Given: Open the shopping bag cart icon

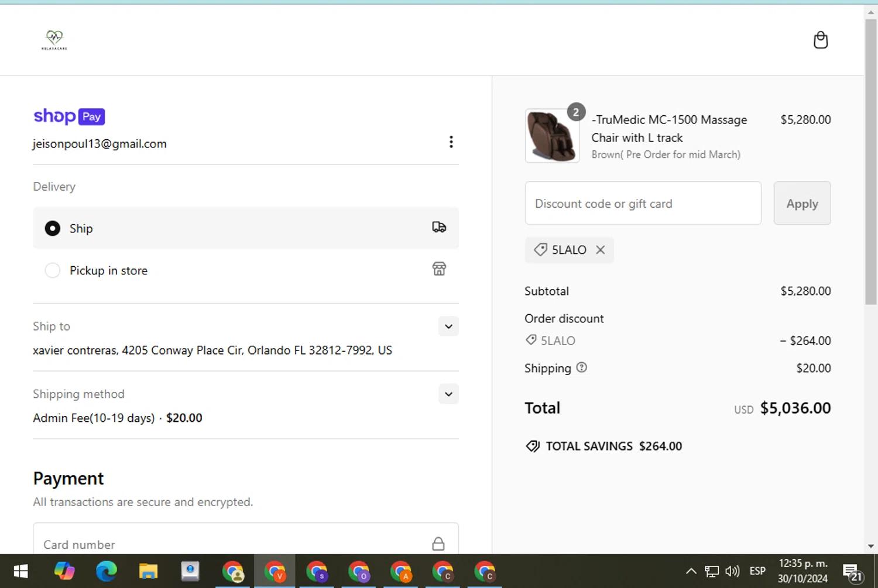Looking at the screenshot, I should (x=821, y=40).
